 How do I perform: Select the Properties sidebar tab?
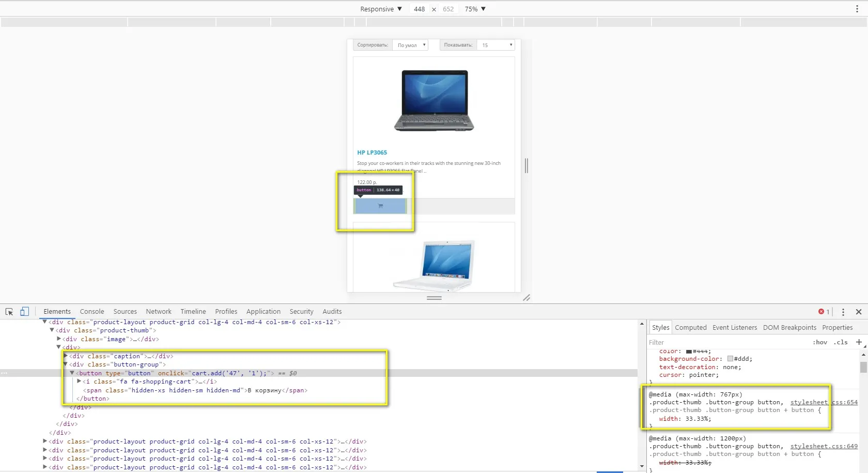(x=838, y=328)
